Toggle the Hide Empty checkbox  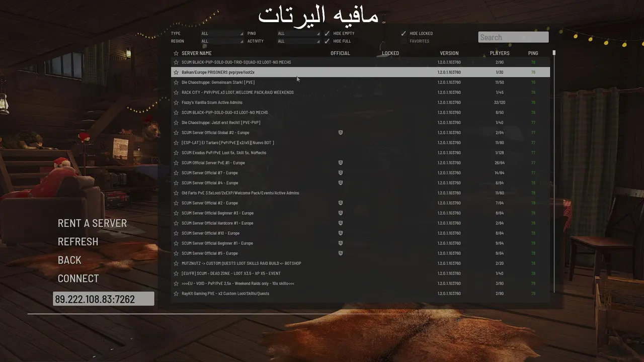point(328,34)
